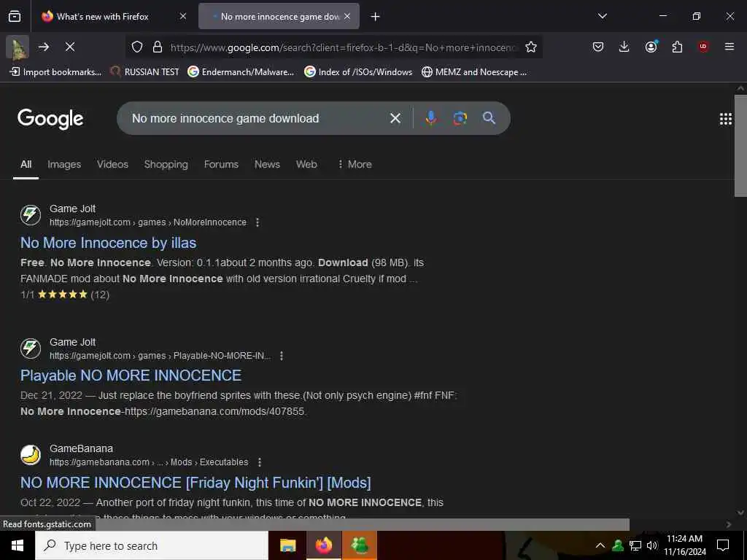This screenshot has height=560, width=747.
Task: Open options for GameBanana Executables result
Action: click(x=259, y=462)
